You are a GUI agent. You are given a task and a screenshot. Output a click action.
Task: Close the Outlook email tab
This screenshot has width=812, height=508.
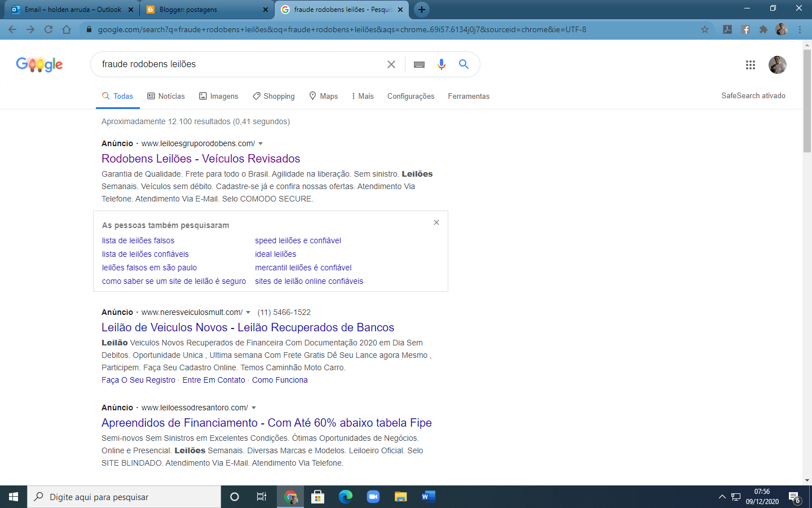coord(130,10)
